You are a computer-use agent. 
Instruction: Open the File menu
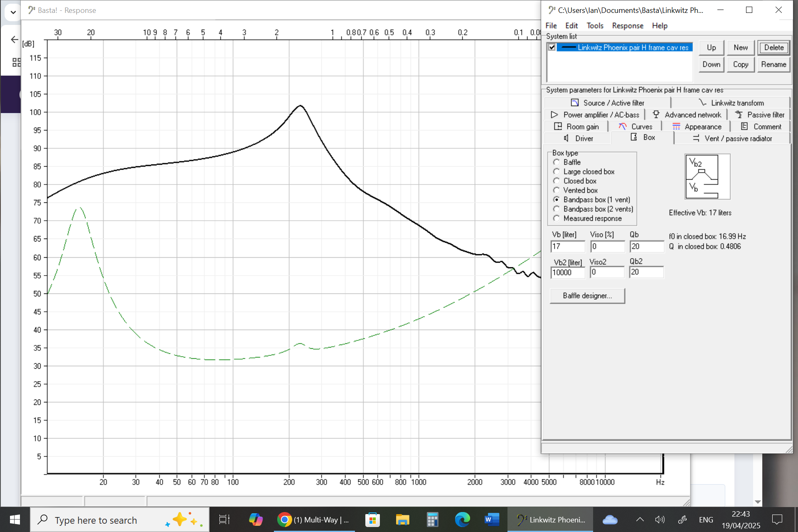(551, 26)
